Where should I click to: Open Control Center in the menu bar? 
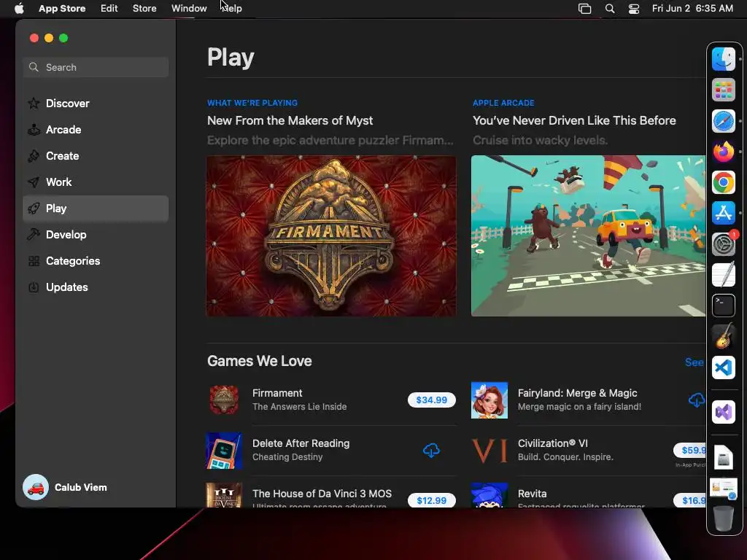pyautogui.click(x=634, y=9)
